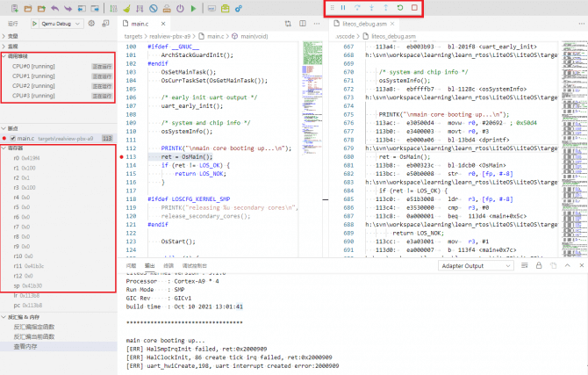Switch to the liteos_debug.asm tab
Image resolution: width=588 pixels, height=375 pixels.
(364, 24)
